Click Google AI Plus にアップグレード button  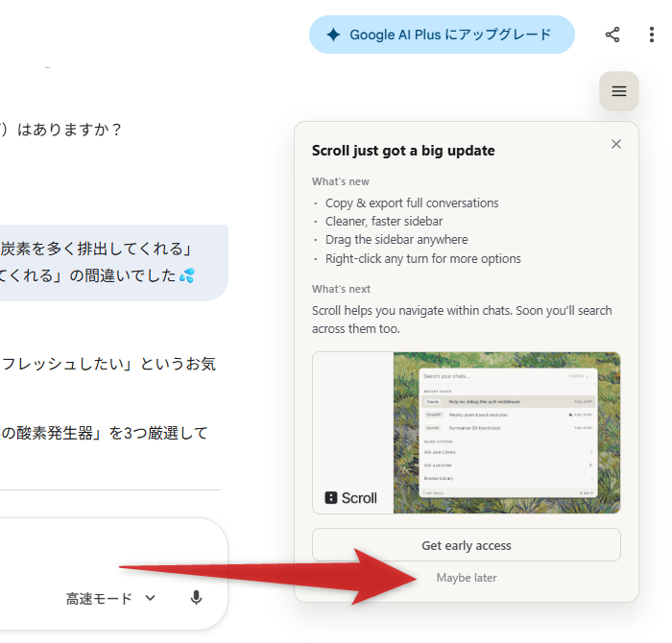click(442, 35)
